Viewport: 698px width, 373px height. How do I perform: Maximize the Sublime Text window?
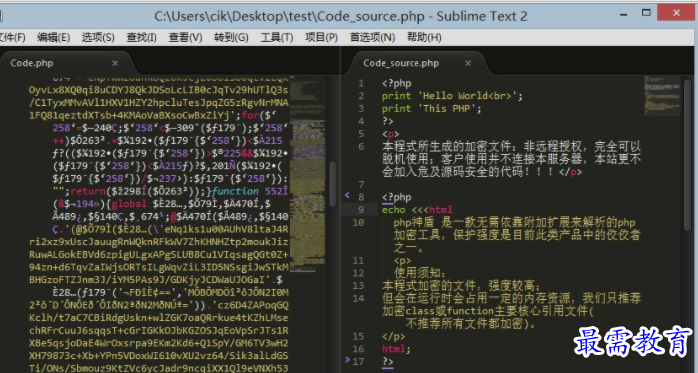coord(646,13)
